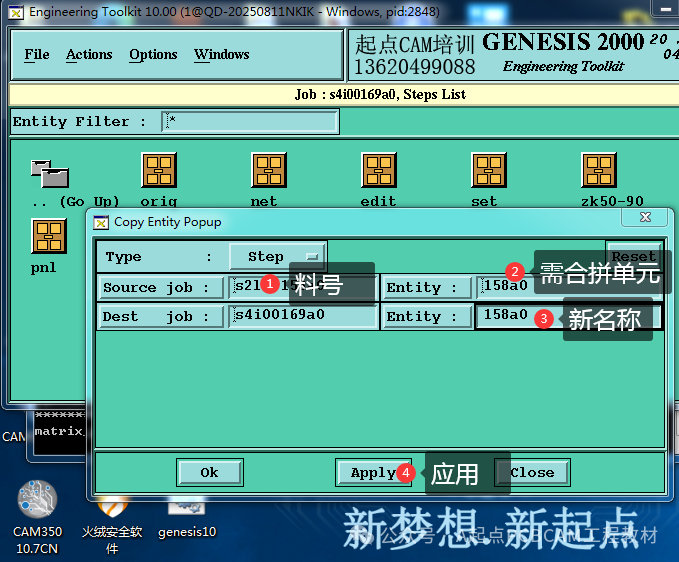Focus the Entity Filter input field
This screenshot has height=562, width=679.
(250, 121)
